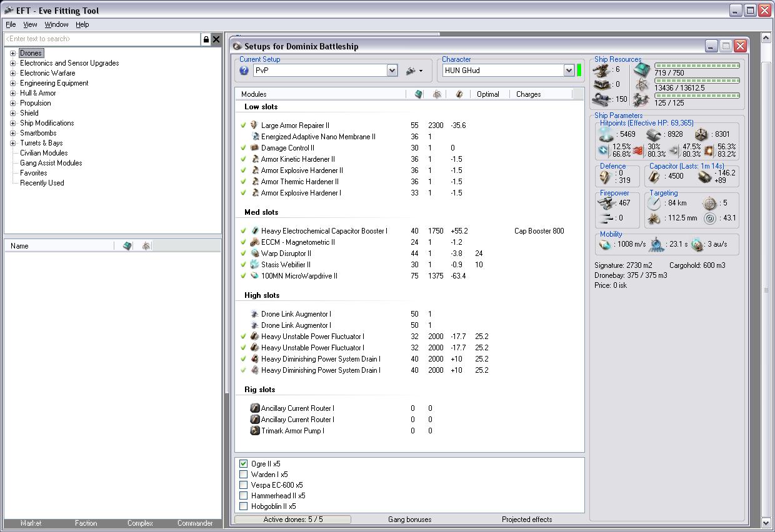Click the Warp Disruptor II module icon
Viewport: 775px width, 532px height.
pos(254,254)
